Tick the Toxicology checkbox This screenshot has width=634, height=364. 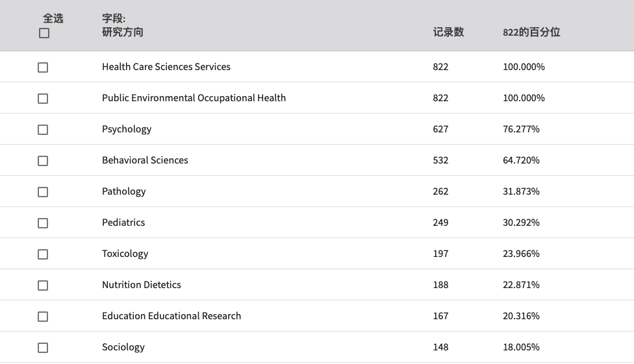click(43, 254)
